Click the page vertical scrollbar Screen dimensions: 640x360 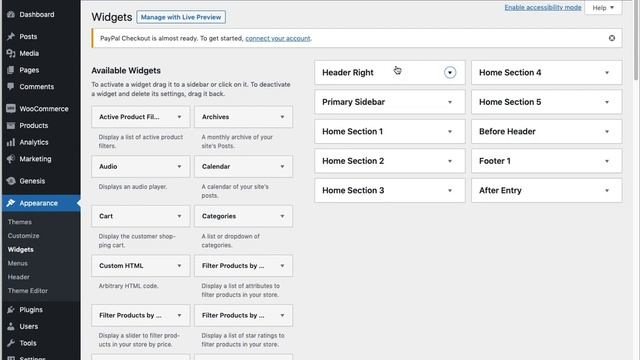point(636,41)
